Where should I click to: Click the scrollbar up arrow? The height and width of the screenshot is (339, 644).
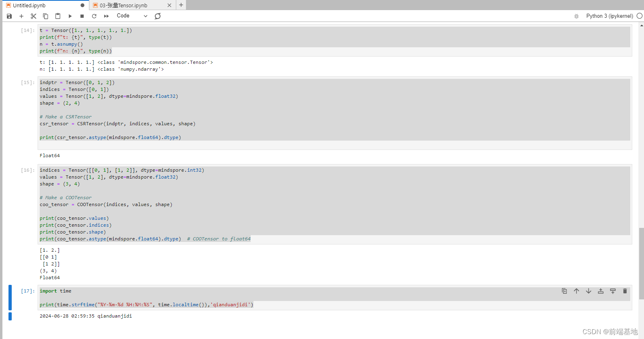click(x=641, y=25)
